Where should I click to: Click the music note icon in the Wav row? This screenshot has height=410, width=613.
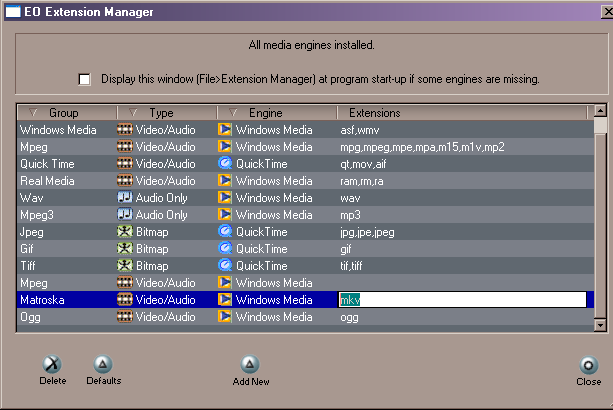pos(125,197)
